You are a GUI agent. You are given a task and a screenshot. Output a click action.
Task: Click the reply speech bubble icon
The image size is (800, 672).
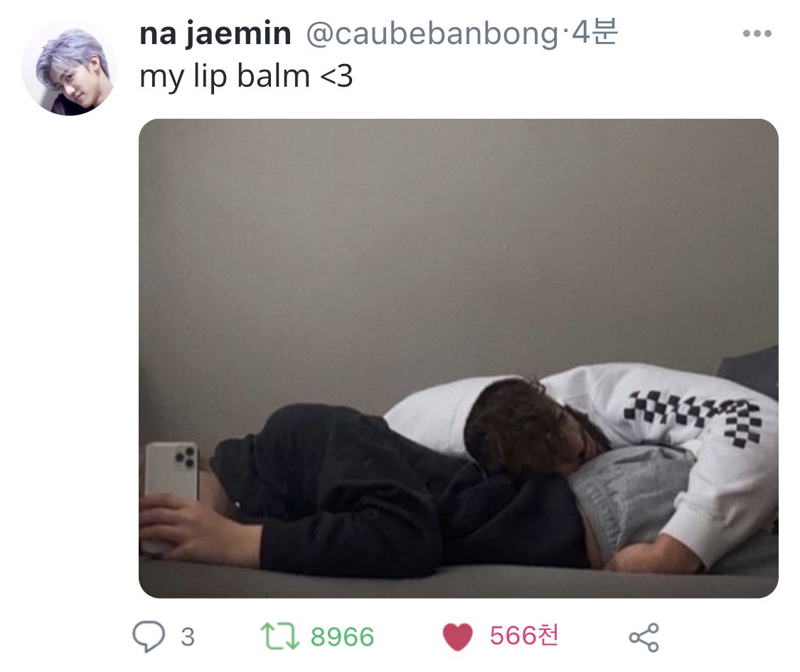click(x=149, y=636)
